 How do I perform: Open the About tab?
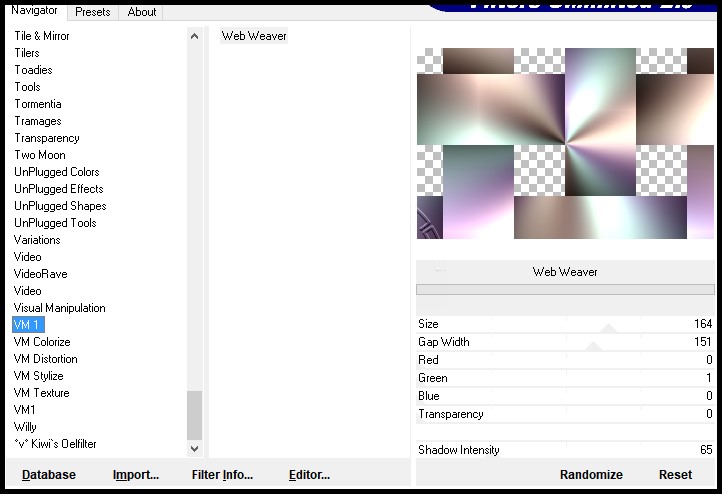(142, 12)
